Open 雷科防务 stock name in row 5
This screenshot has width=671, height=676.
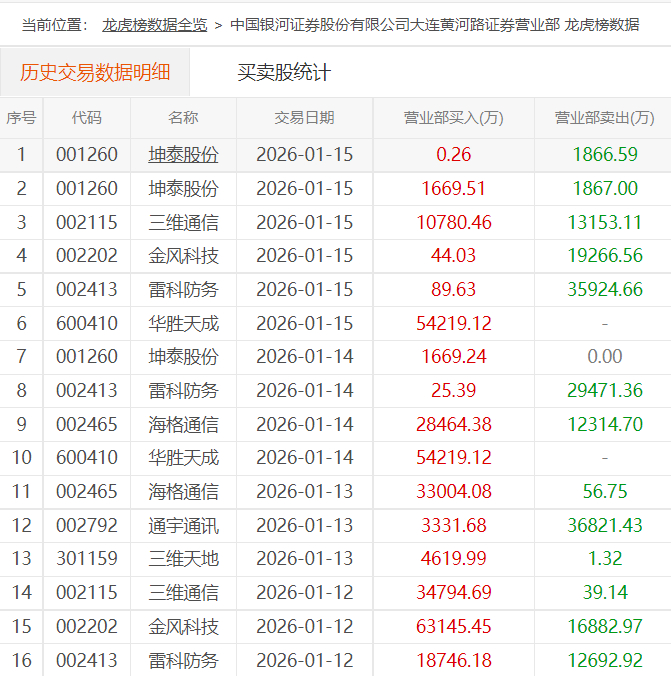tap(183, 289)
